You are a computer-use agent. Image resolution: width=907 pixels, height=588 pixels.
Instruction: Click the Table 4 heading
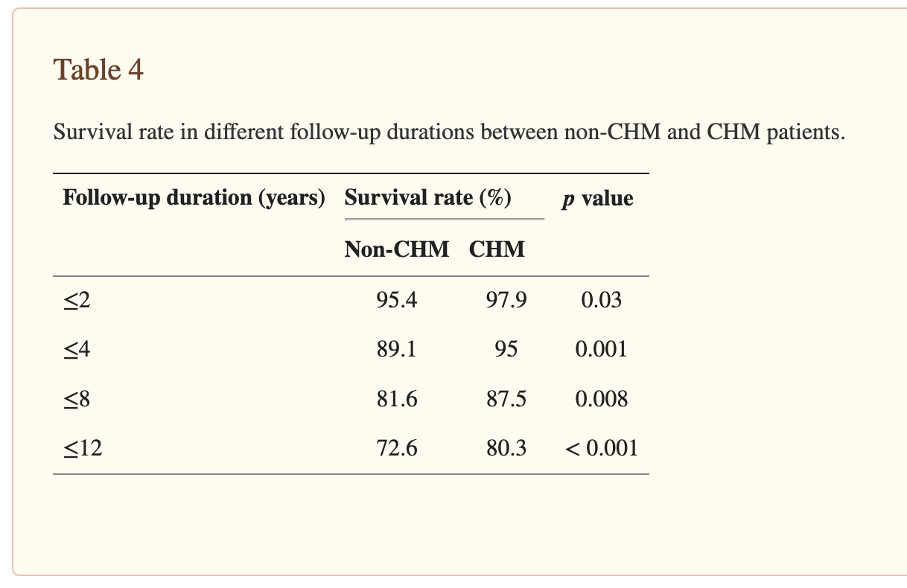(98, 70)
